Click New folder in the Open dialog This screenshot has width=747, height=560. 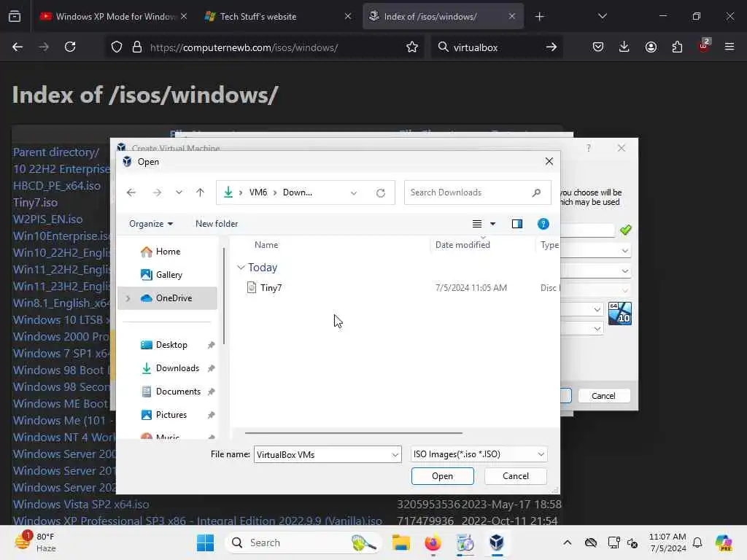(216, 224)
